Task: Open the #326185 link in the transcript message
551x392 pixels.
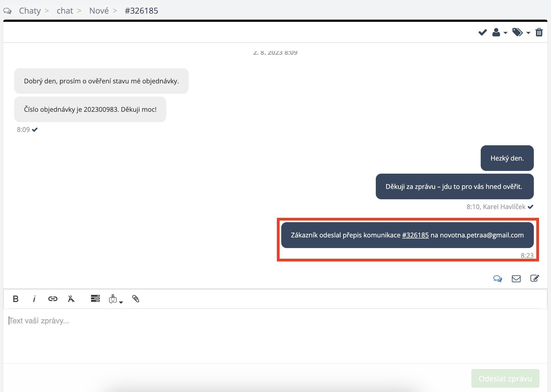Action: [415, 235]
